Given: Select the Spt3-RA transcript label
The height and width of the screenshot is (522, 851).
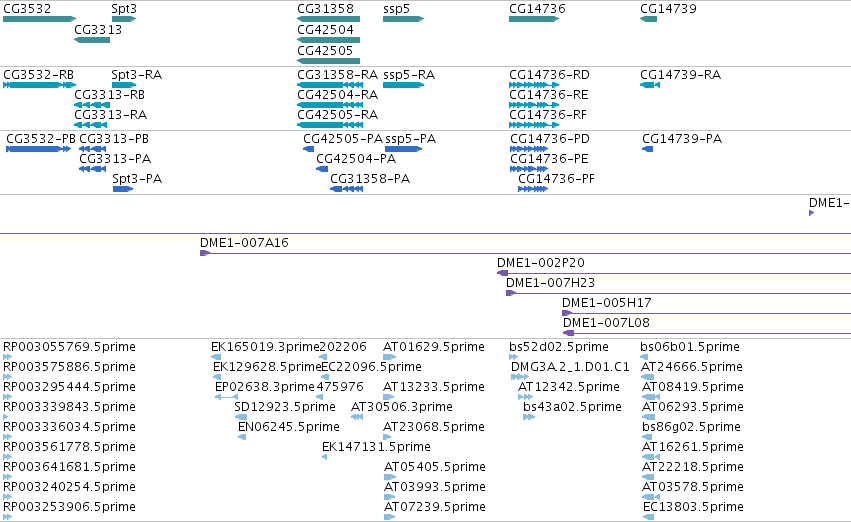Looking at the screenshot, I should coord(136,75).
